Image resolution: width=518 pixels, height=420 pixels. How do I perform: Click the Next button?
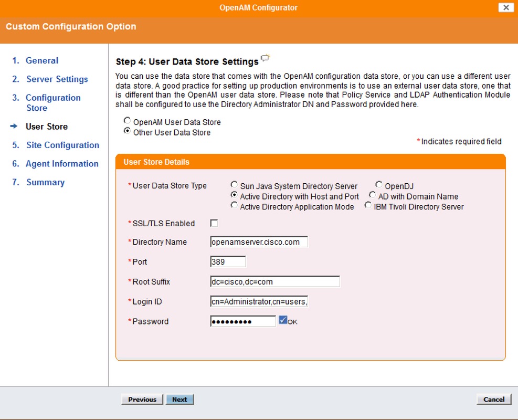click(180, 399)
